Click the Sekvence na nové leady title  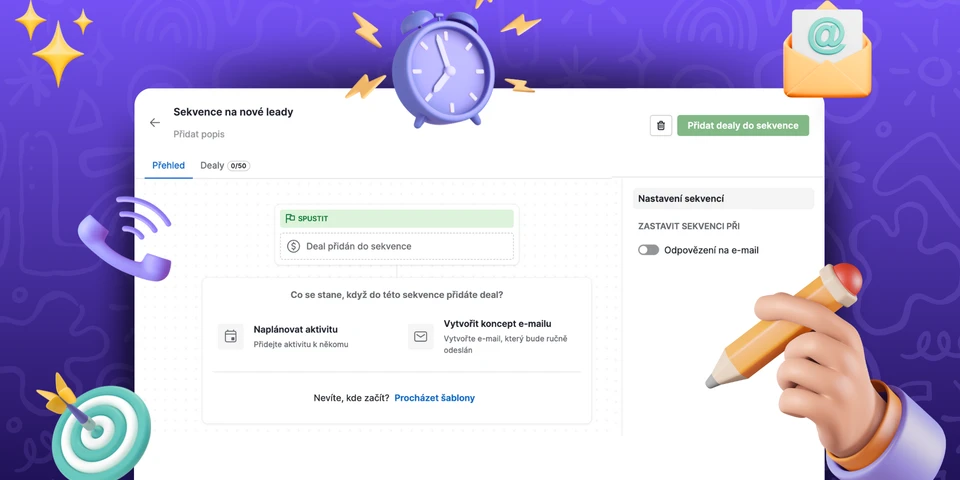point(233,112)
